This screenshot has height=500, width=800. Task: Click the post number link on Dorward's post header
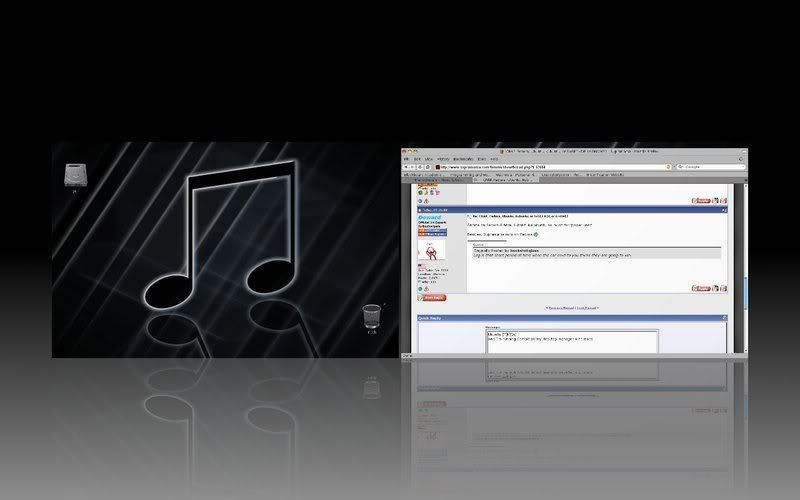coord(724,210)
